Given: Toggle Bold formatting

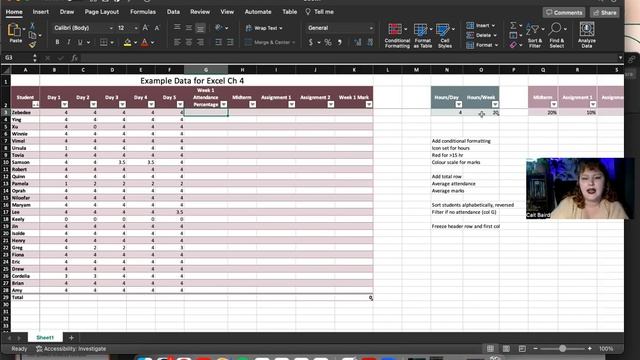Looking at the screenshot, I should pyautogui.click(x=57, y=42).
